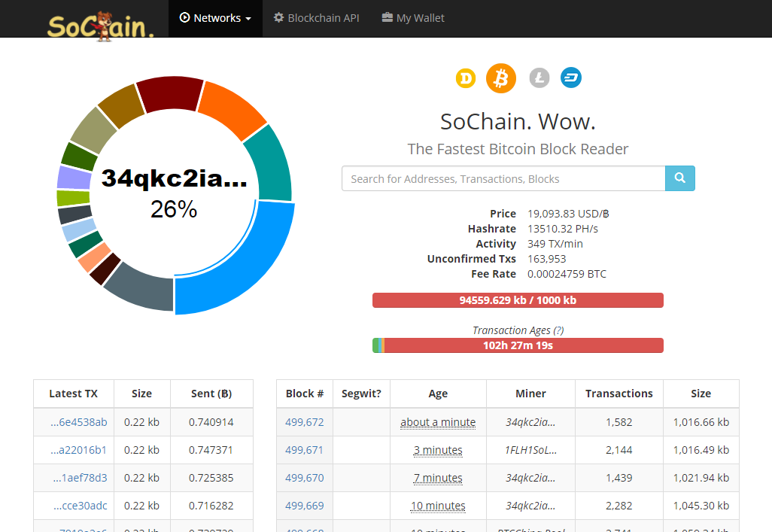The height and width of the screenshot is (532, 772).
Task: Open the Networks dropdown menu
Action: click(x=216, y=18)
